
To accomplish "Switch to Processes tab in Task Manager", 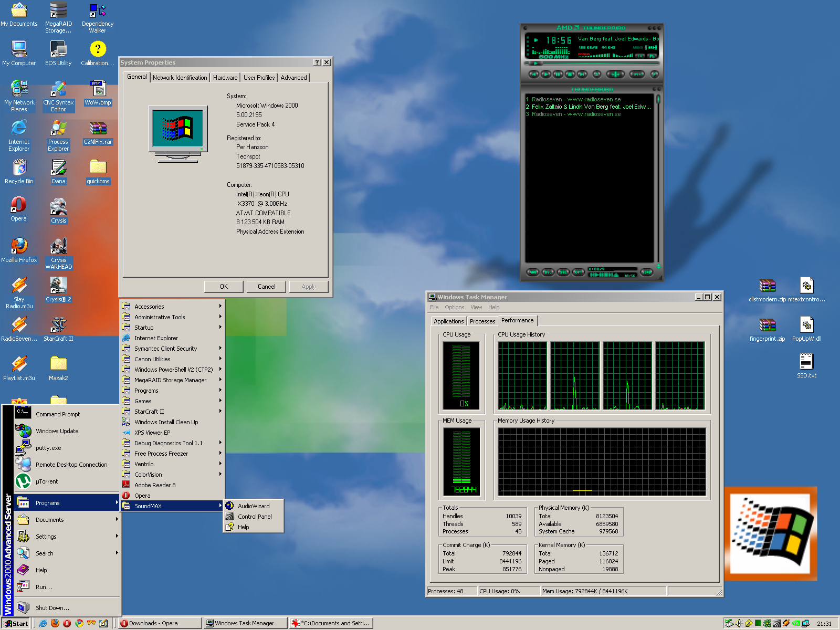I will pyautogui.click(x=482, y=321).
